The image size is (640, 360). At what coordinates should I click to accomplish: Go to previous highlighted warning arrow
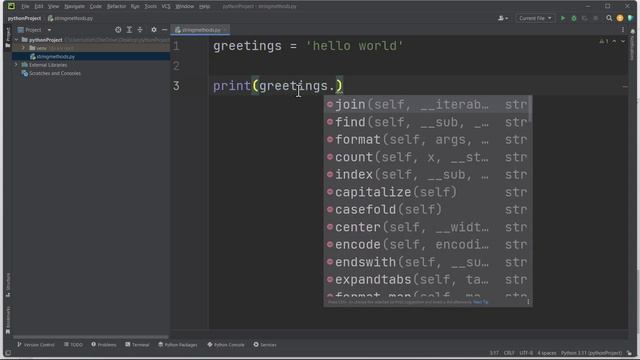(614, 41)
